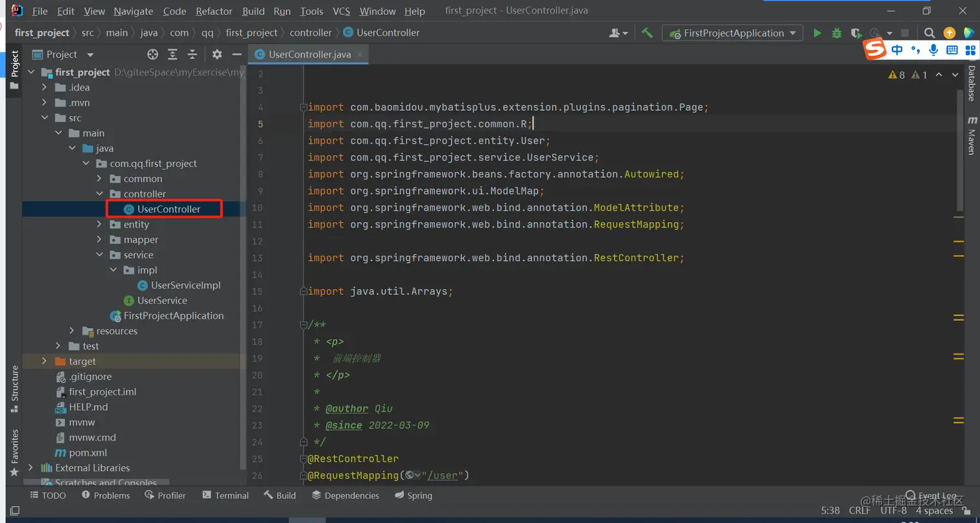This screenshot has width=980, height=523.
Task: Click the "/user" mapping link
Action: click(x=444, y=476)
